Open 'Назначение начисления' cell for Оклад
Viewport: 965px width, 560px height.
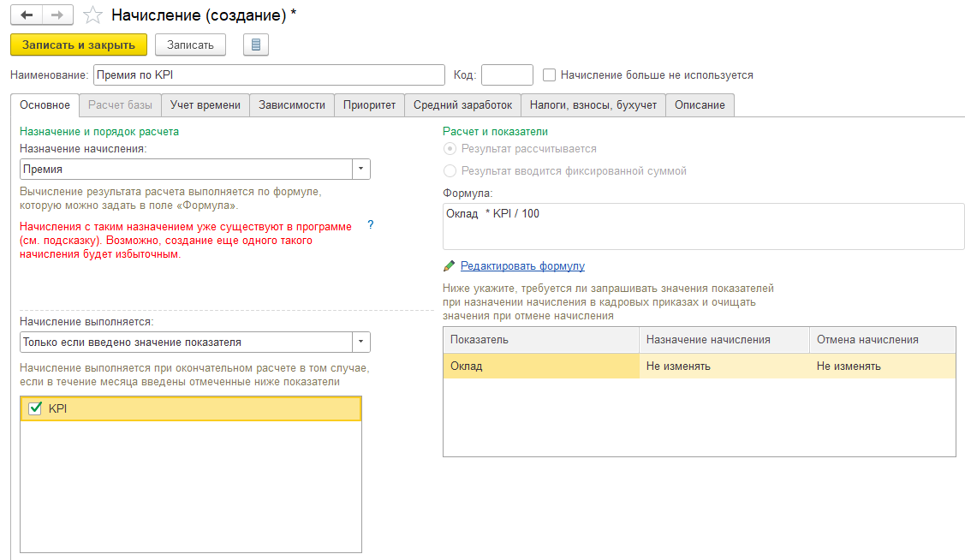(x=724, y=366)
